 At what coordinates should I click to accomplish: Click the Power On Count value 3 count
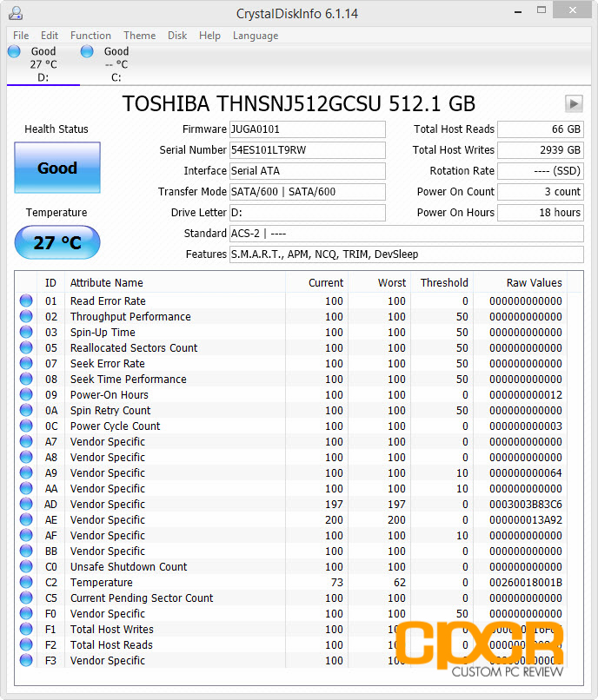coord(541,192)
